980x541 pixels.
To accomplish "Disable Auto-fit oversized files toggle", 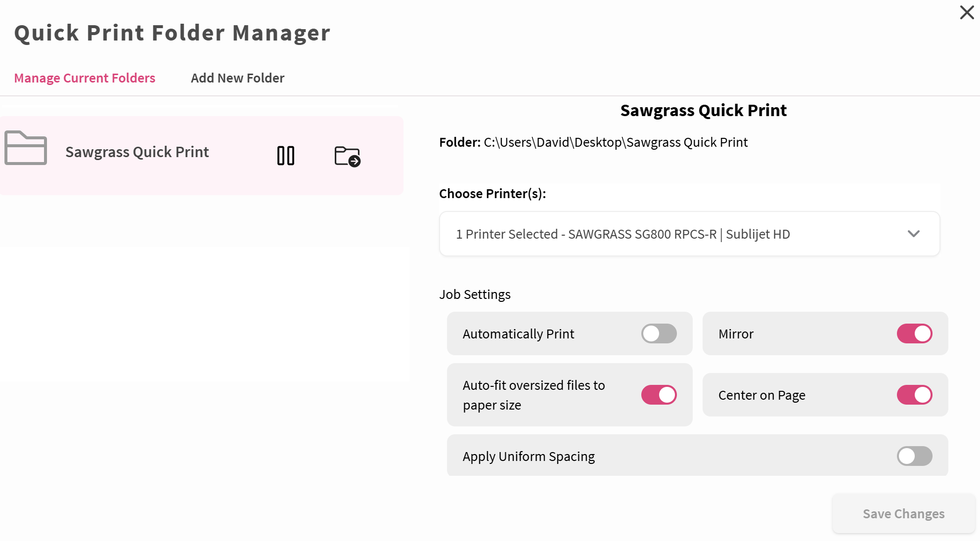I will (659, 395).
